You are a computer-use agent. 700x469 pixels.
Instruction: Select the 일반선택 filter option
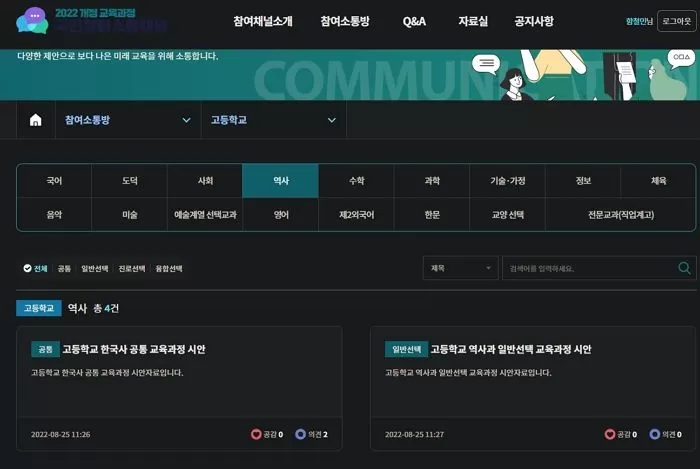[95, 268]
